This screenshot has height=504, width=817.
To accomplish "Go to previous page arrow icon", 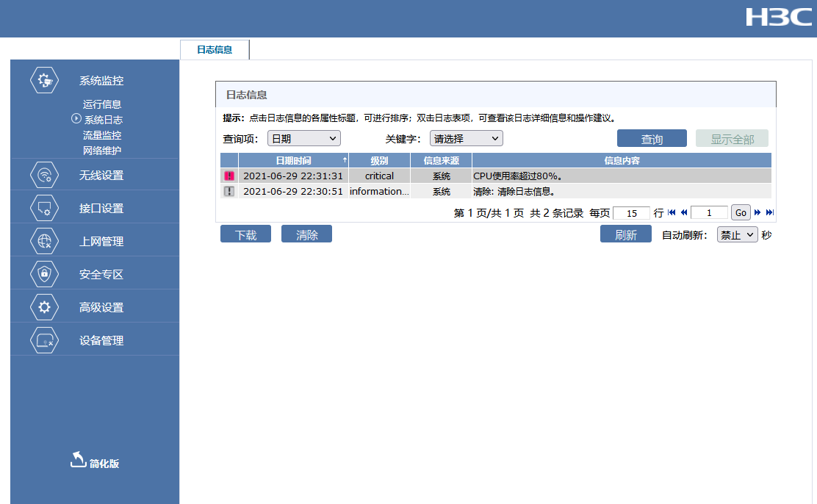I will [684, 212].
